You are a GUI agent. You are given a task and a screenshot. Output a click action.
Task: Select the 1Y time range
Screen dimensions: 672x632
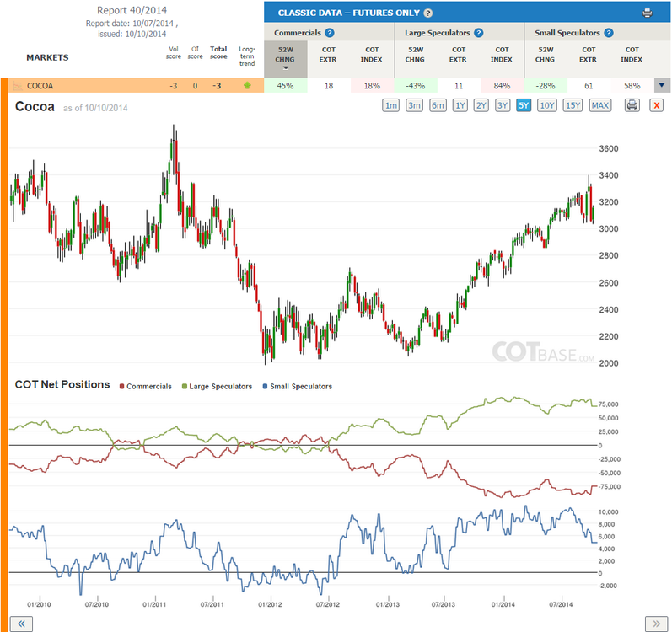point(460,105)
